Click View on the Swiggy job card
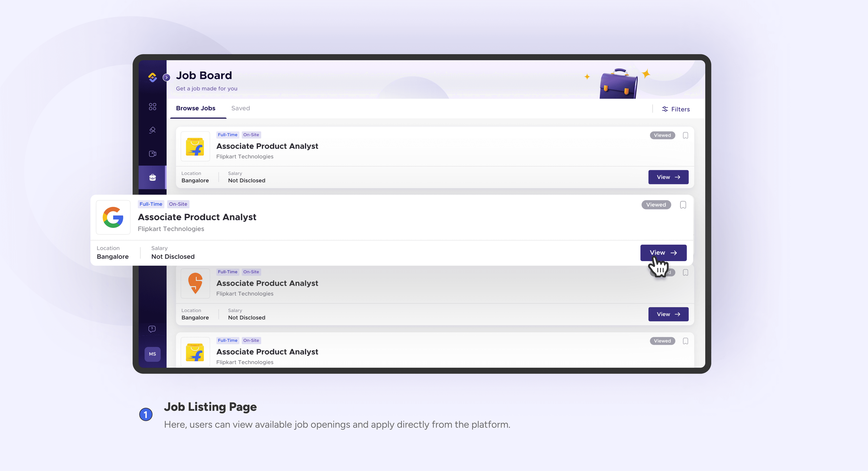 click(x=668, y=314)
